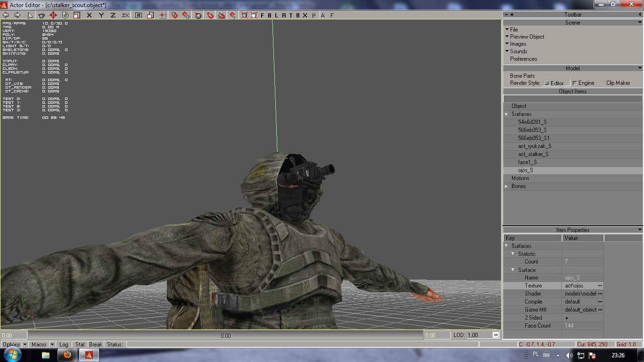Viewport: 644px width, 362px height.
Task: Click the Zoom Extents cube icon
Action: [x=245, y=15]
